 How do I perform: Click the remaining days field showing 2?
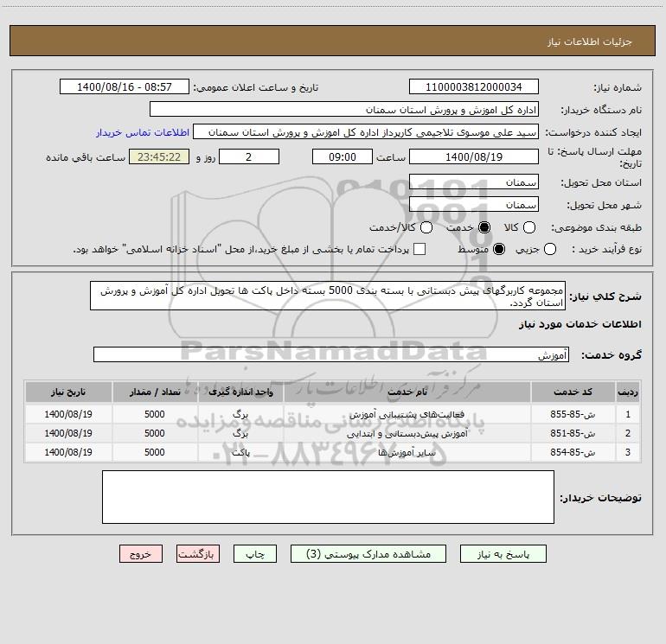click(249, 156)
